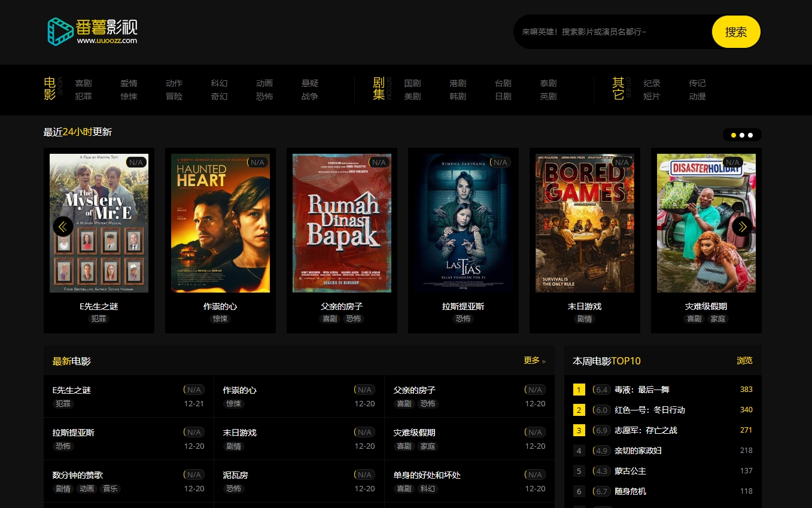Open the Bored Games poster

585,223
